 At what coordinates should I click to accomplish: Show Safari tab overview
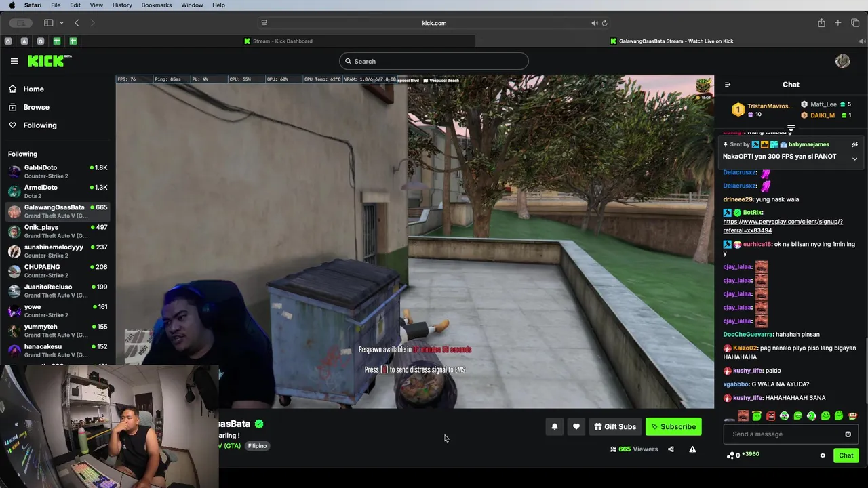tap(855, 23)
